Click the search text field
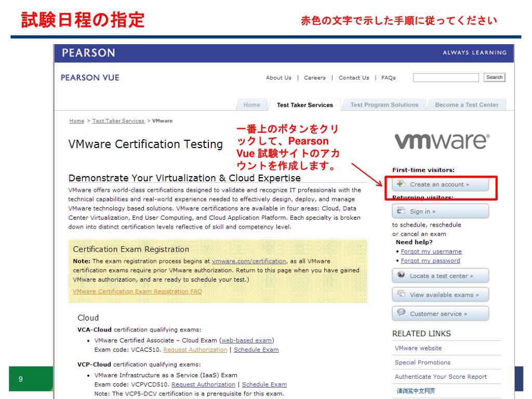Image resolution: width=532 pixels, height=399 pixels. [445, 78]
